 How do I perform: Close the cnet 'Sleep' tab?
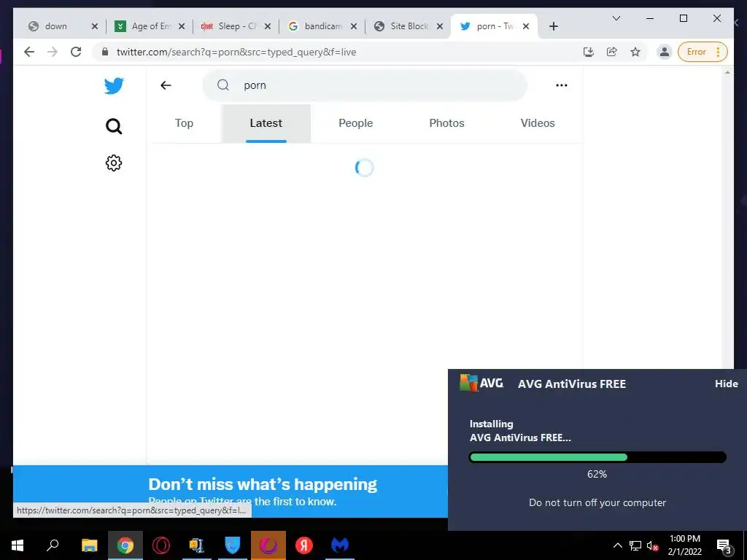(268, 26)
